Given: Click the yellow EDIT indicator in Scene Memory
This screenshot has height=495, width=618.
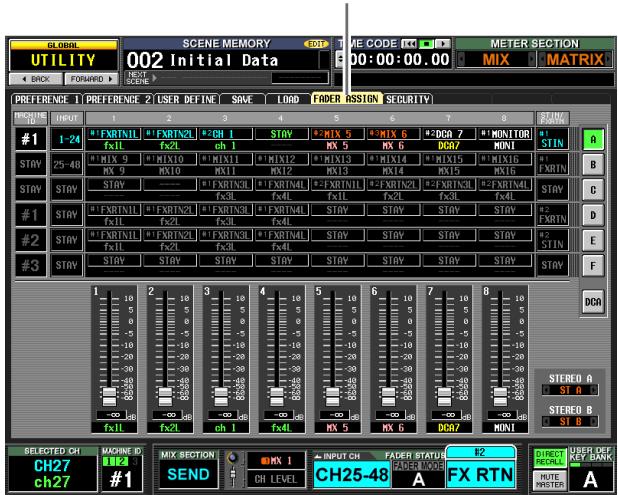Looking at the screenshot, I should pos(316,44).
